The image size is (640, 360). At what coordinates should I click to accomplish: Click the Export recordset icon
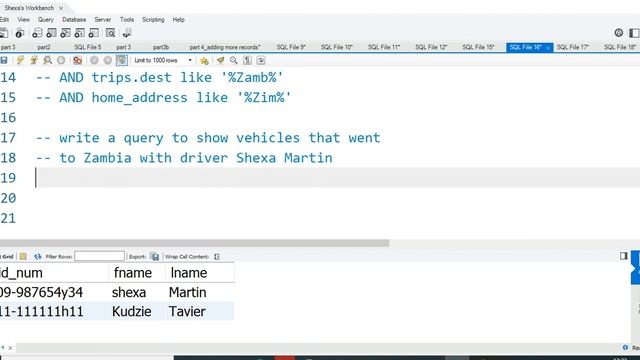[155, 256]
